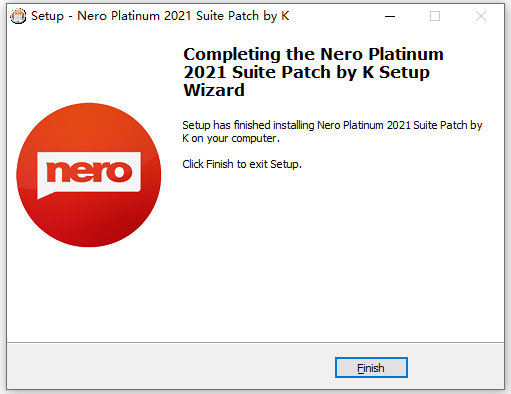
Task: Click the disabled maximize button
Action: click(435, 16)
